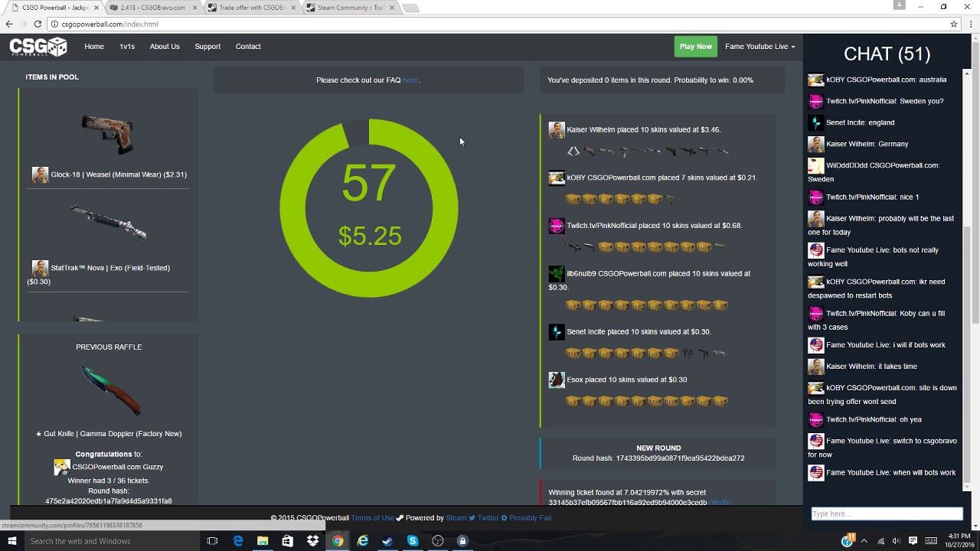Viewport: 980px width, 551px height.
Task: Click Verify link by winning ticket
Action: pos(720,503)
